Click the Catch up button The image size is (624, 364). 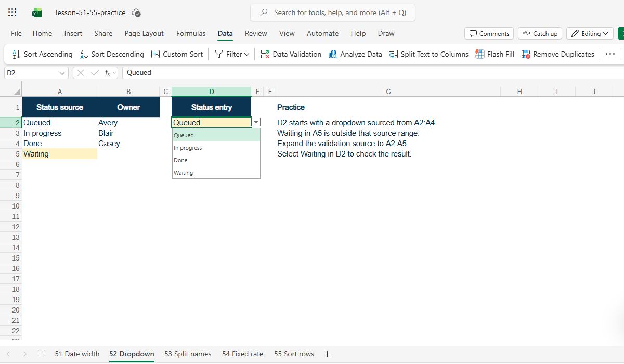(540, 33)
